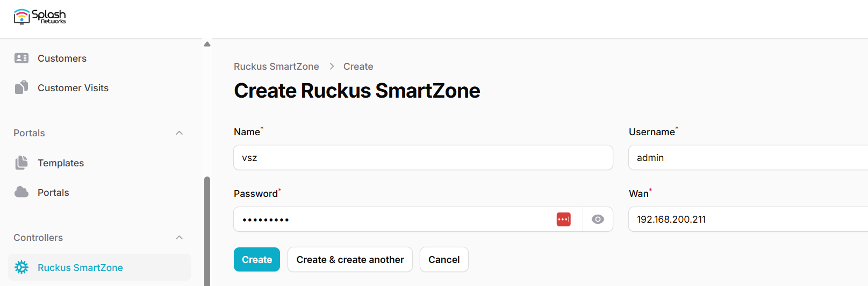Click the Customer Visits documents icon
Image resolution: width=868 pixels, height=286 pixels.
point(21,87)
